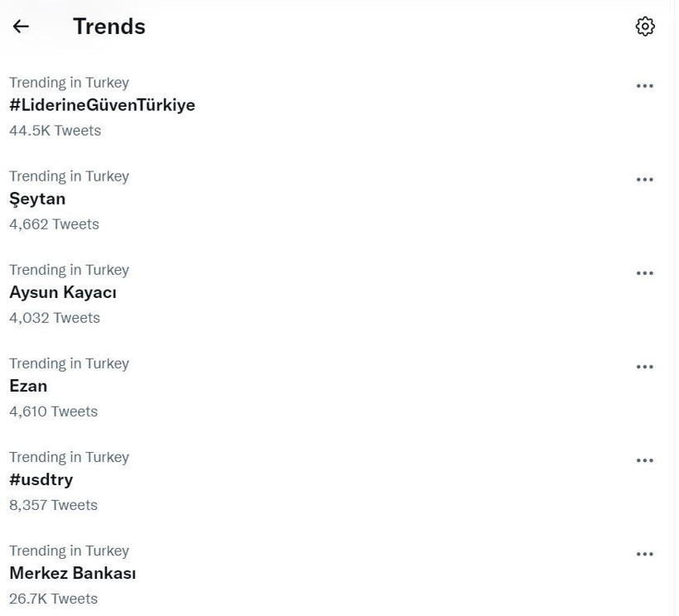Open more options for Merkez Bankası
679x616 pixels.
pyautogui.click(x=645, y=553)
